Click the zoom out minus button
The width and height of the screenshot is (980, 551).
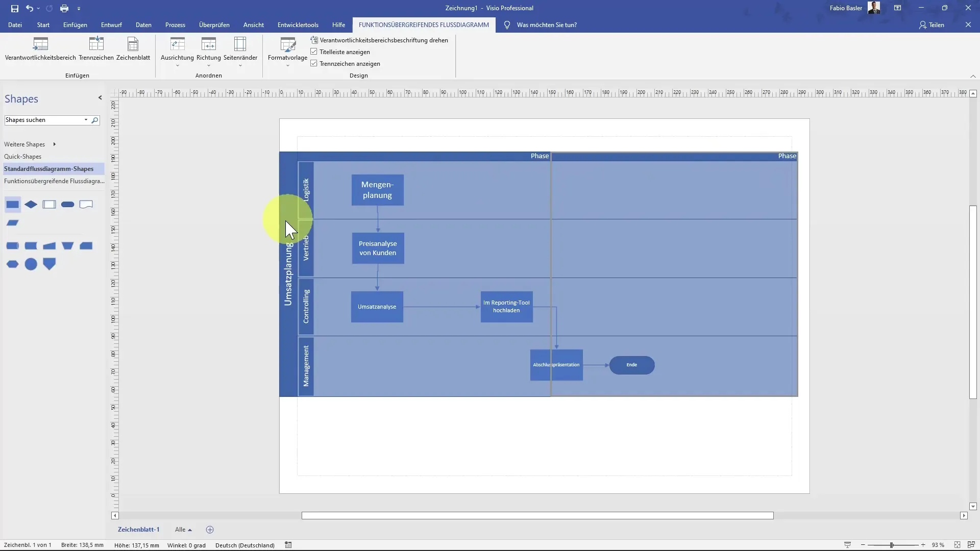pos(863,545)
